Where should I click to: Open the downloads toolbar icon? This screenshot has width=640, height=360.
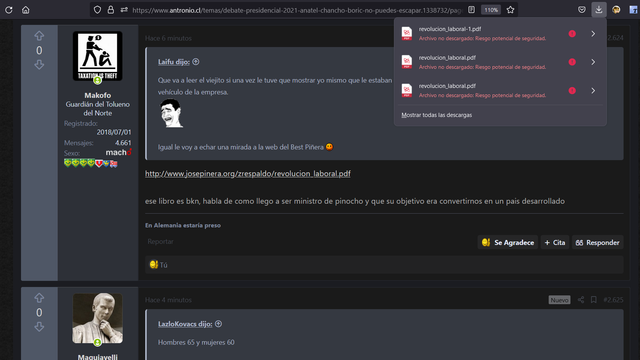coord(599,9)
